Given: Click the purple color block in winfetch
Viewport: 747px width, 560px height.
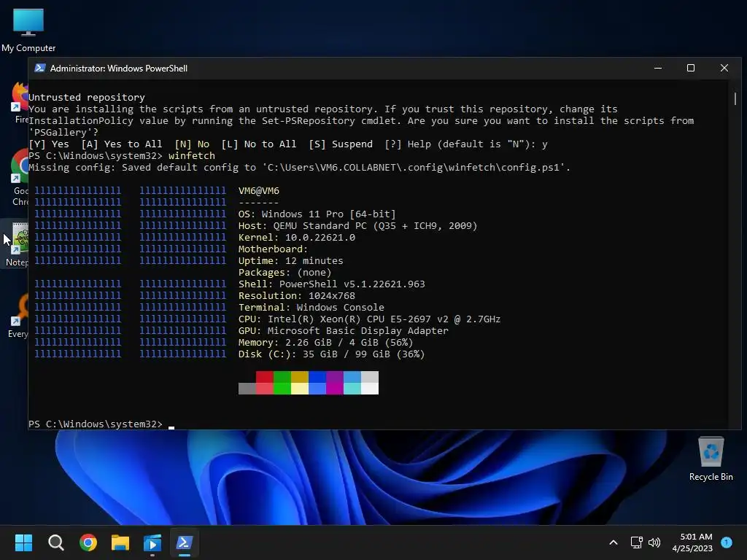Looking at the screenshot, I should pyautogui.click(x=334, y=377).
